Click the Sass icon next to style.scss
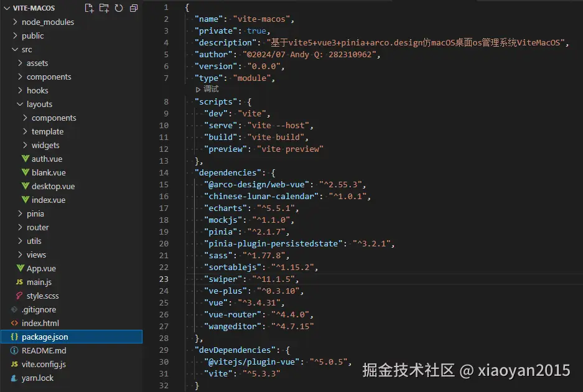Image resolution: width=583 pixels, height=392 pixels. tap(19, 296)
